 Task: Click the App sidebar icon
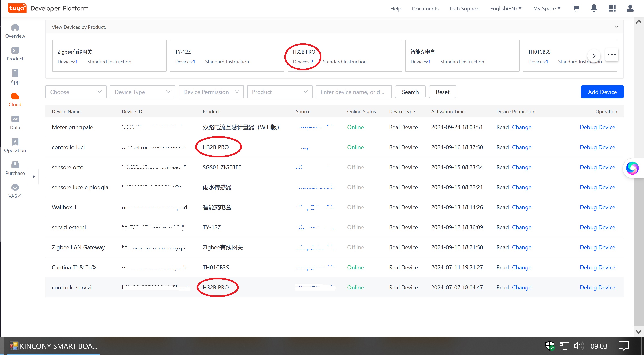[15, 76]
